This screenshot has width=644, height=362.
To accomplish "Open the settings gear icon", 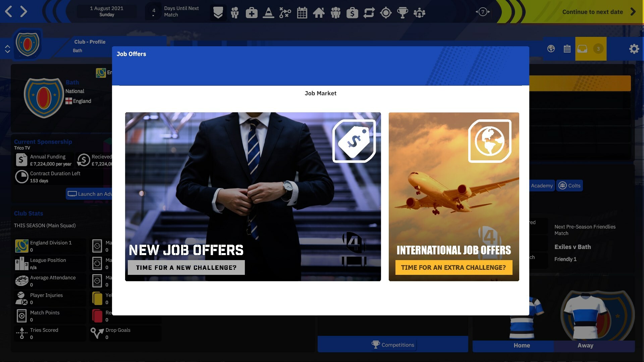I will coord(634,49).
